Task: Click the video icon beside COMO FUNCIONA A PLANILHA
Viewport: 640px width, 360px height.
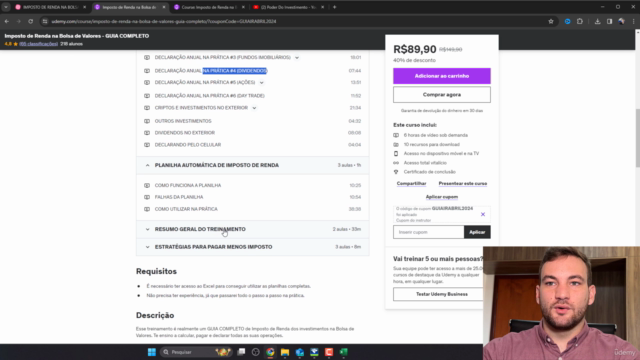Action: point(147,185)
